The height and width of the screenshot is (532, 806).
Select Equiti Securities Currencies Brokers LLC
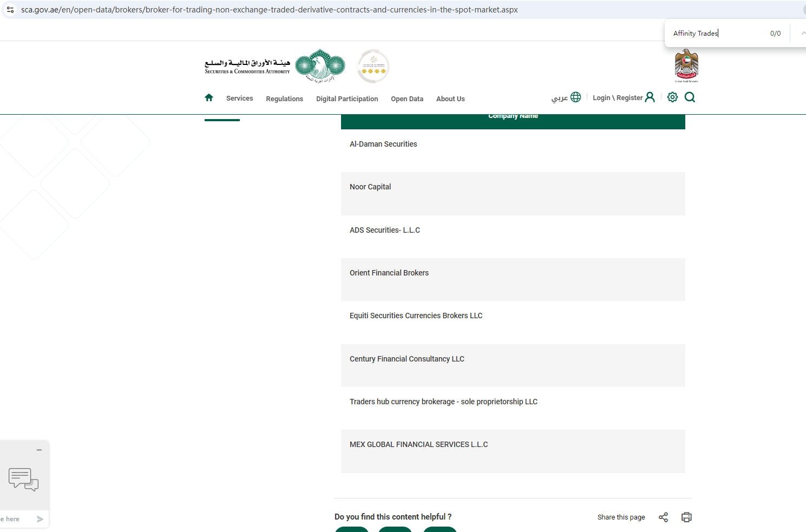coord(513,323)
